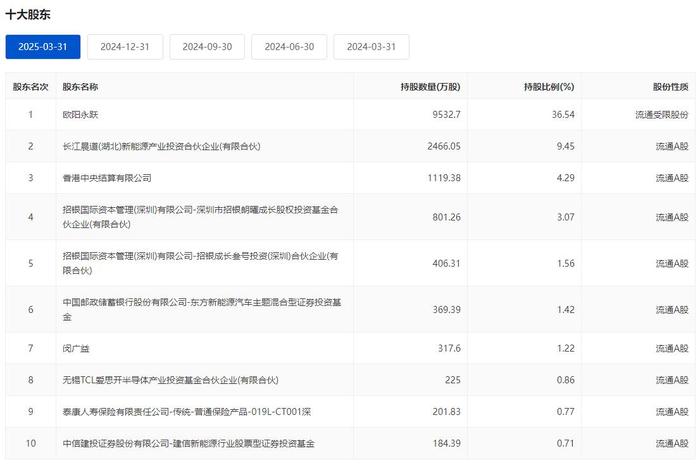Select shareholder name 欧阳永跃
Viewport: 700px width, 465px height.
[80, 115]
